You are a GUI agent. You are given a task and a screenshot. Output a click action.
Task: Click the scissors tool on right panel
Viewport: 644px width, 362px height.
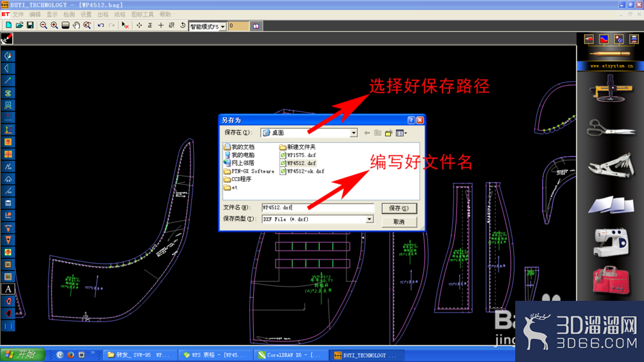pyautogui.click(x=611, y=128)
